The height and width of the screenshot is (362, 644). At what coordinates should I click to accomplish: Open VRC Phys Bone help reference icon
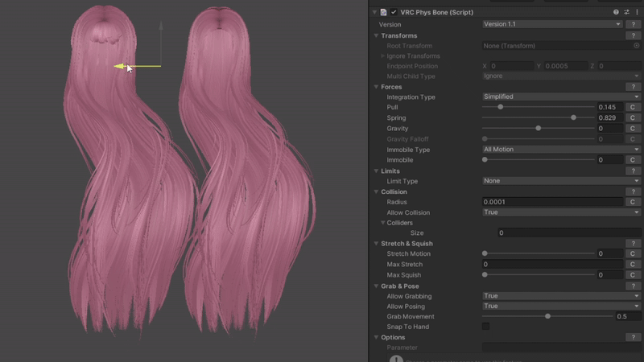click(x=616, y=13)
